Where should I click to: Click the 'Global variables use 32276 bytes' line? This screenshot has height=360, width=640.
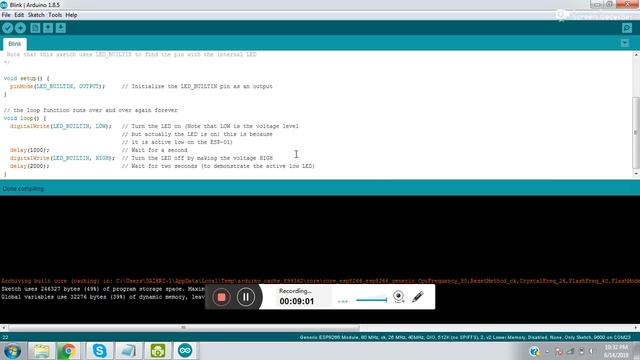tap(103, 297)
